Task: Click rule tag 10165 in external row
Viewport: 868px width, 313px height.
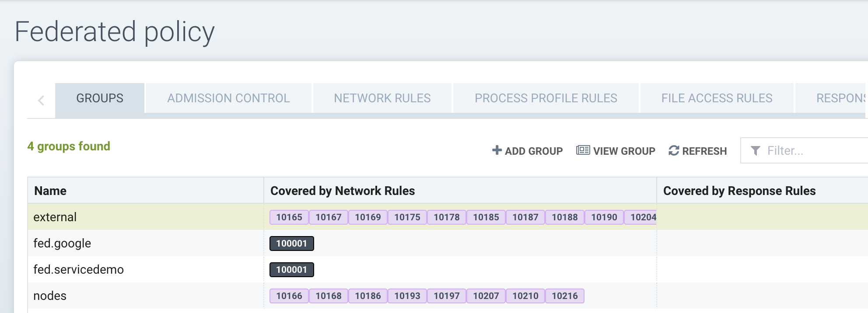Action: [x=289, y=217]
